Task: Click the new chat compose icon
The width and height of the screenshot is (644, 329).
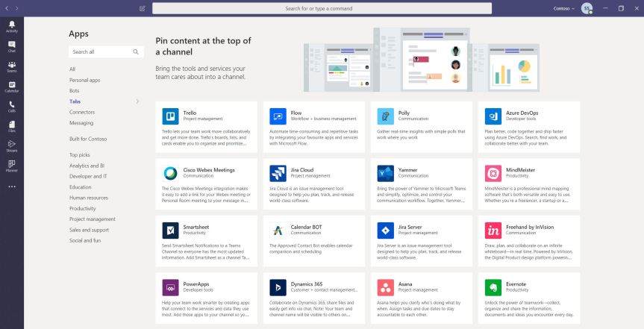Action: pos(143,8)
